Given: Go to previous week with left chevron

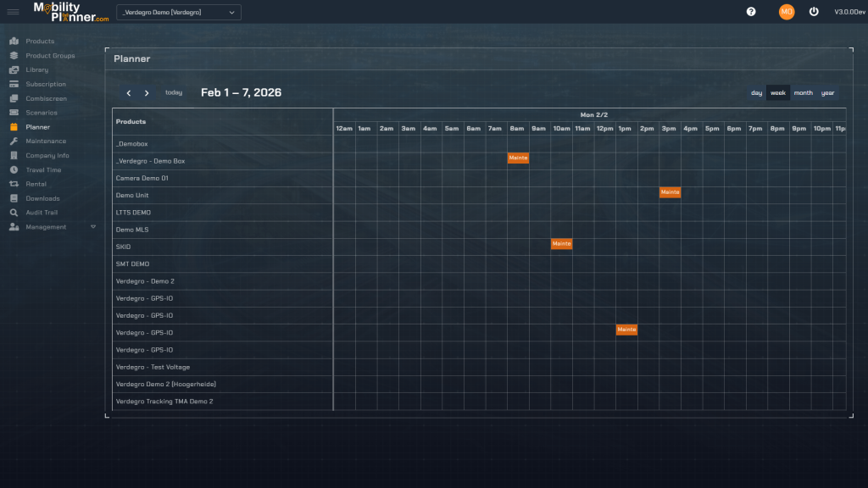Looking at the screenshot, I should point(129,93).
